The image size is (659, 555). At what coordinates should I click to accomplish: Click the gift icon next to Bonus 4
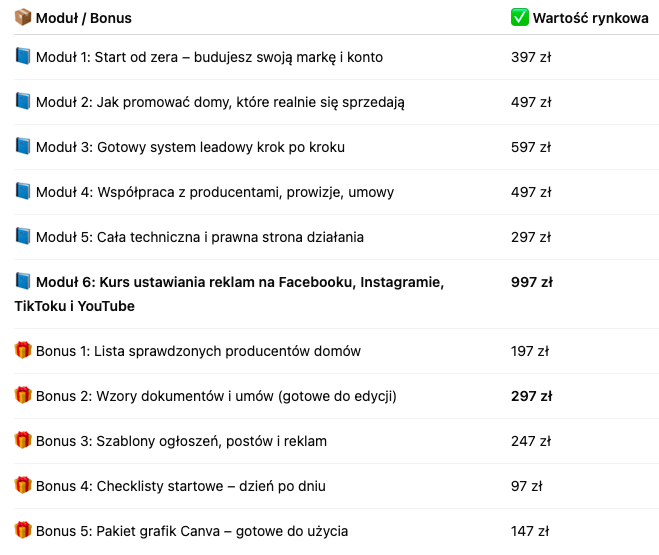[x=23, y=486]
